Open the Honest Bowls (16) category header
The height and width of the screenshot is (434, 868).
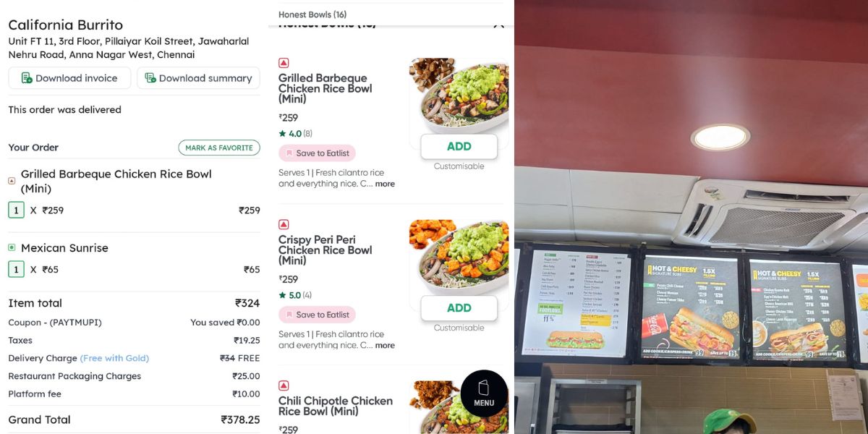pyautogui.click(x=312, y=14)
